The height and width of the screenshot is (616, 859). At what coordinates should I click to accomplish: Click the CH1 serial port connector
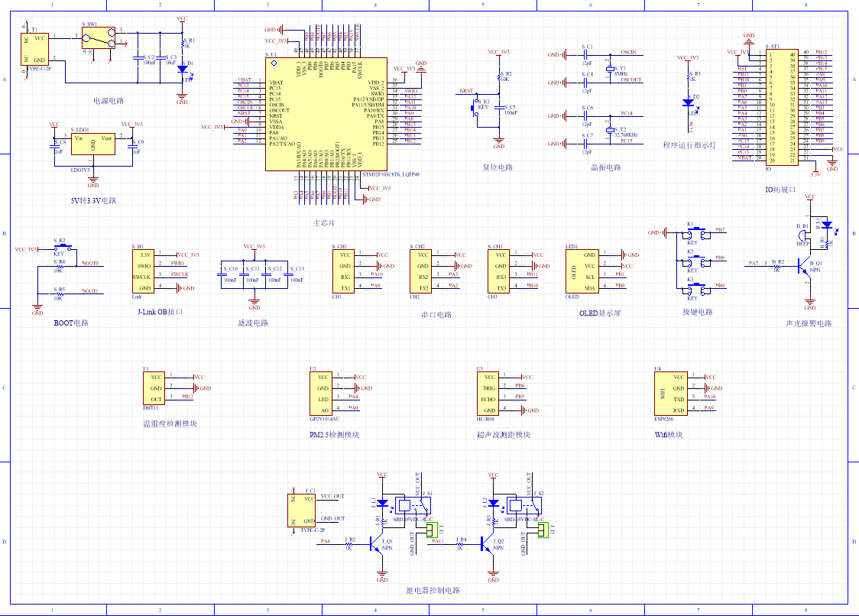coord(343,271)
